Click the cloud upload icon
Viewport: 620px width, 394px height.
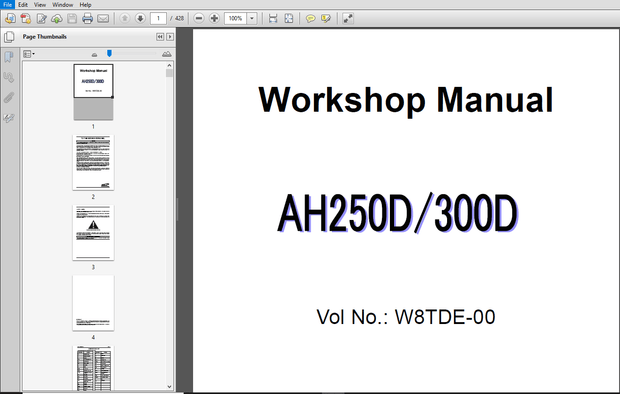coord(57,18)
